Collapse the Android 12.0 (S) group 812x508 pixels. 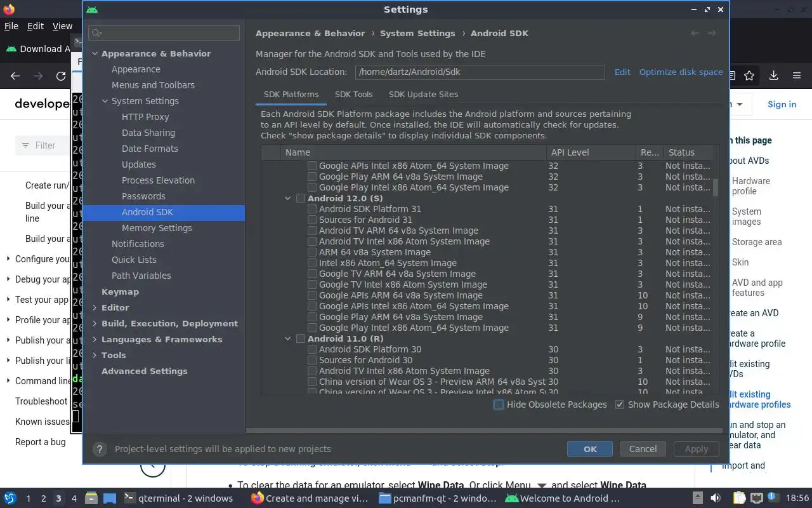point(288,198)
